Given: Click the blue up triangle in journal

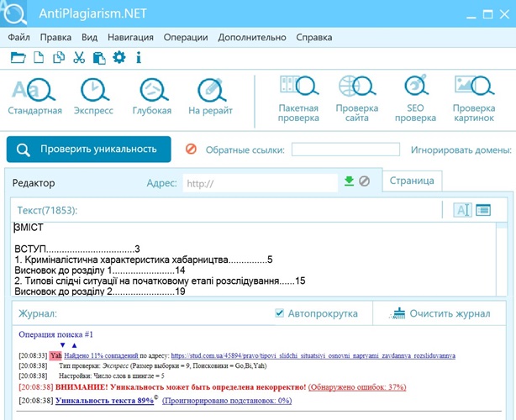Looking at the screenshot, I should (74, 345).
